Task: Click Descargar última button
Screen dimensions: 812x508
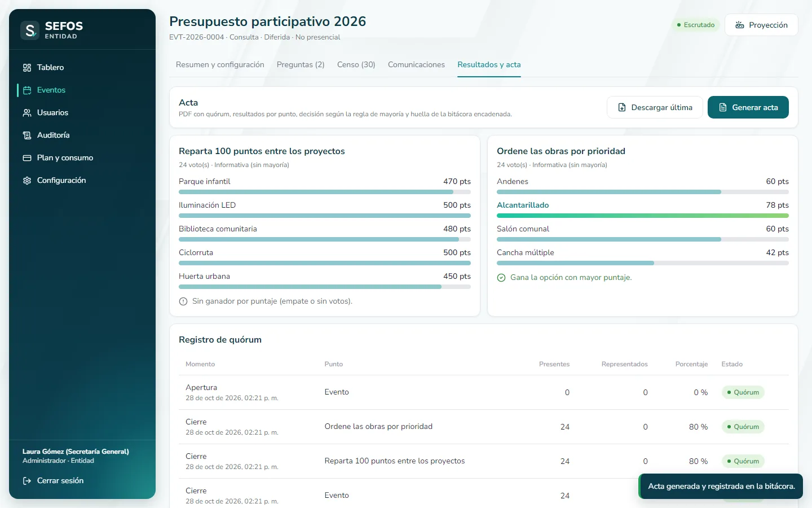Action: click(x=655, y=107)
